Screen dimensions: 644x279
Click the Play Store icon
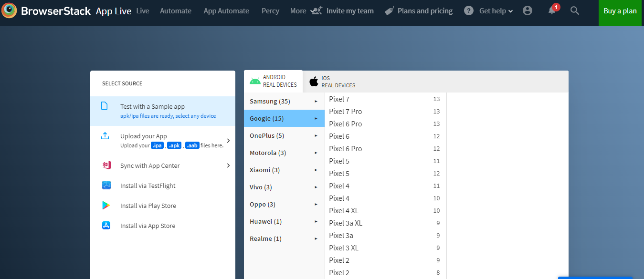(106, 206)
